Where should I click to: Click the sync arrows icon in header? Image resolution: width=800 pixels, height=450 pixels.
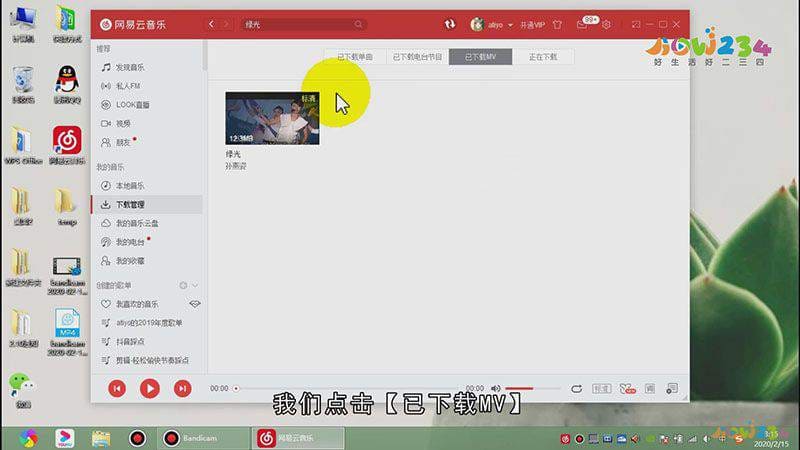click(x=449, y=24)
